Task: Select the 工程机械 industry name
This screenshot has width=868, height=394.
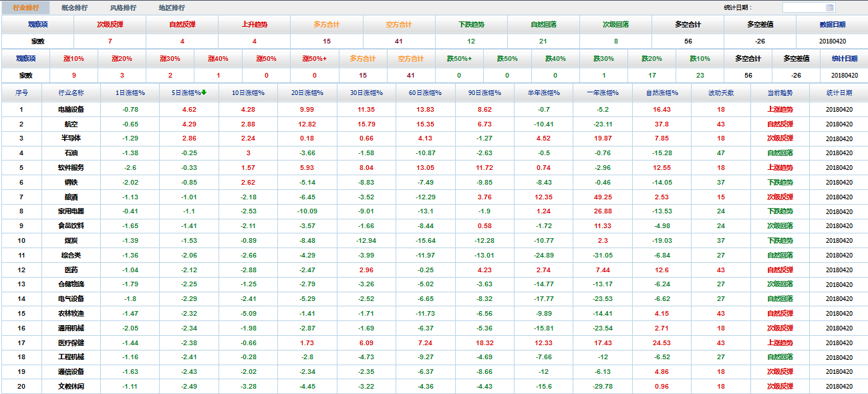Action: (71, 357)
